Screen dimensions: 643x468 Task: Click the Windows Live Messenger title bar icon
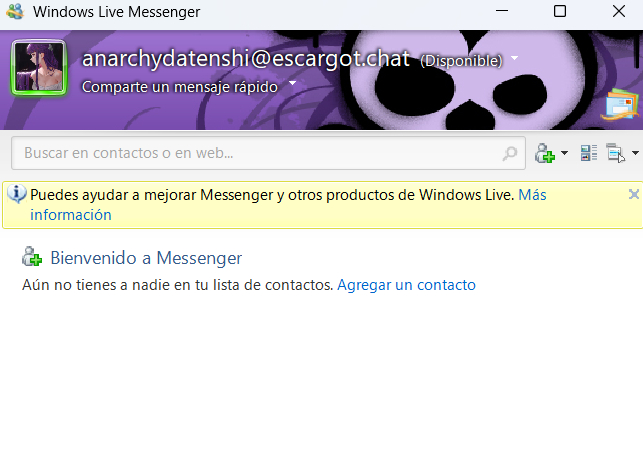tap(14, 12)
